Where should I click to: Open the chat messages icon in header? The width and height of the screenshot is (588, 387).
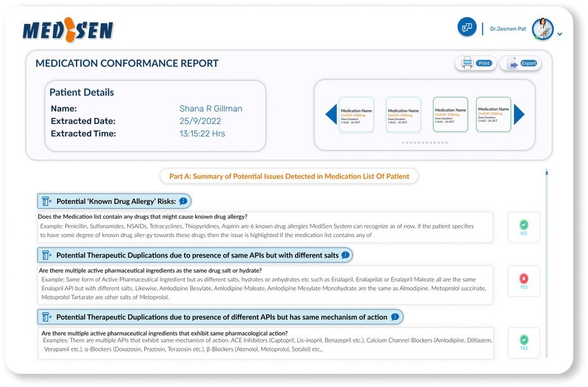pyautogui.click(x=467, y=28)
